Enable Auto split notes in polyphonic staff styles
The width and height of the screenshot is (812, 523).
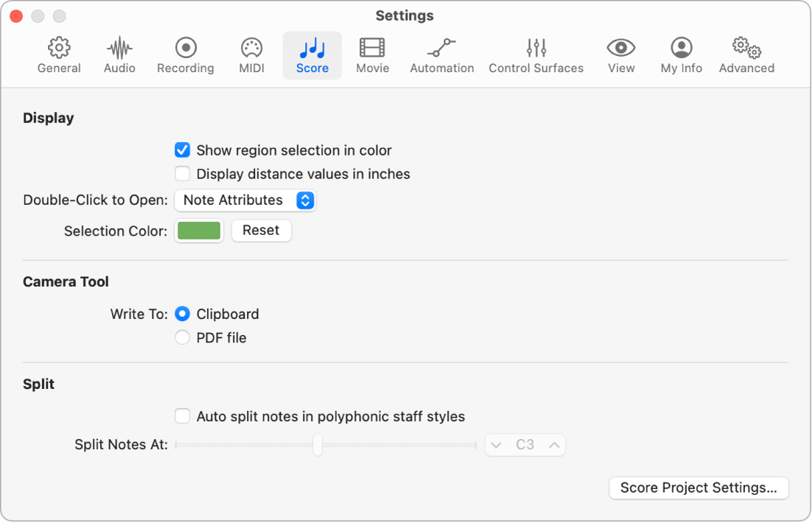[x=182, y=415]
